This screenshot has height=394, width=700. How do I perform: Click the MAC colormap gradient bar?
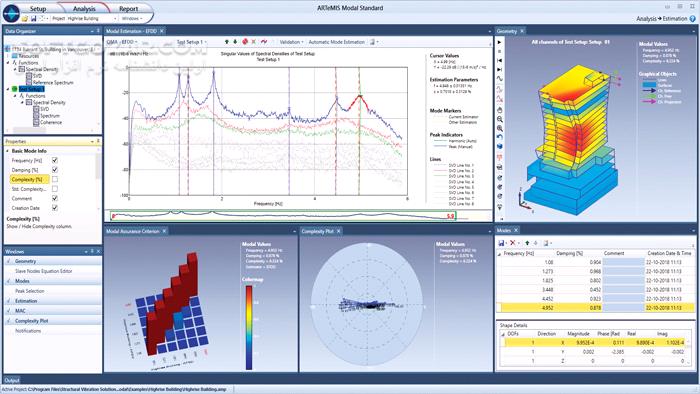[x=249, y=328]
